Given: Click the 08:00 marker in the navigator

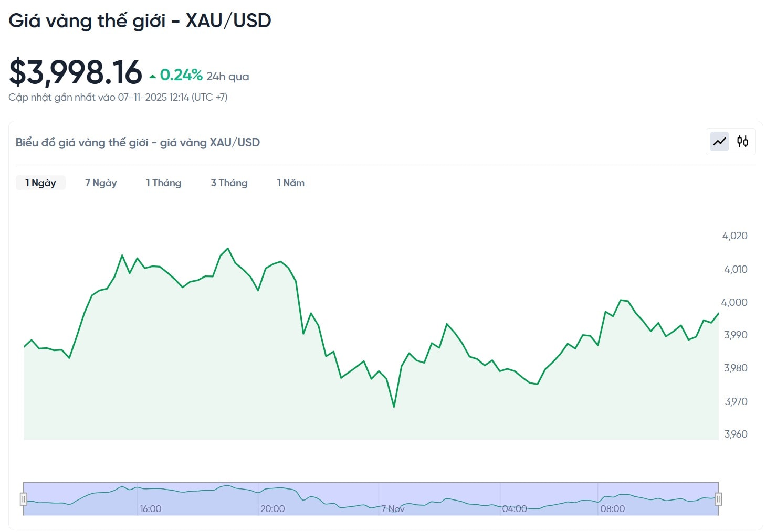Looking at the screenshot, I should click(x=612, y=508).
